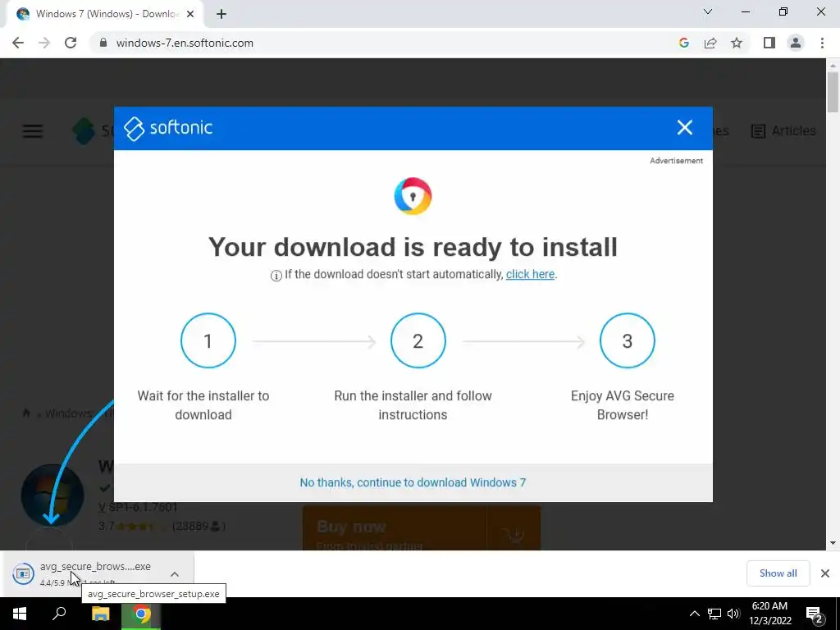840x630 pixels.
Task: Click the AVG Secure Browser logo
Action: (413, 196)
